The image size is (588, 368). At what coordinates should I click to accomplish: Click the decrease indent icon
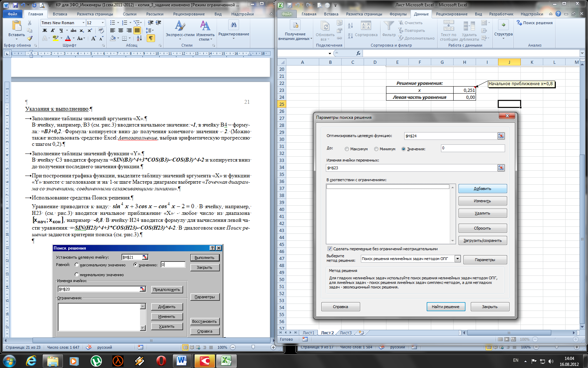[x=150, y=23]
